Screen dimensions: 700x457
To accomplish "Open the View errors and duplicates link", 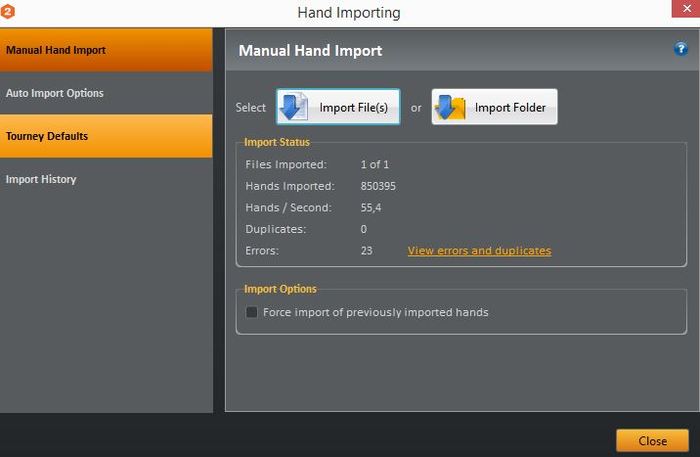I will (479, 251).
